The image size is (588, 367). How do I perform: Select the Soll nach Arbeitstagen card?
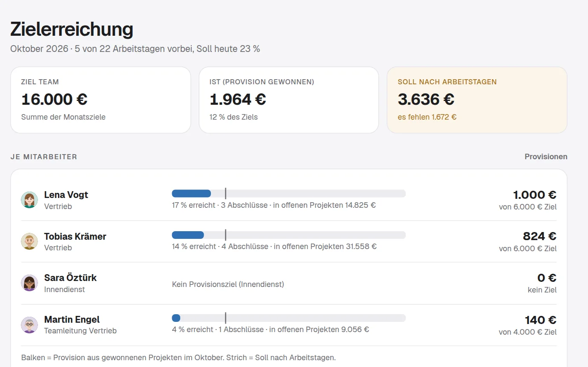[477, 100]
